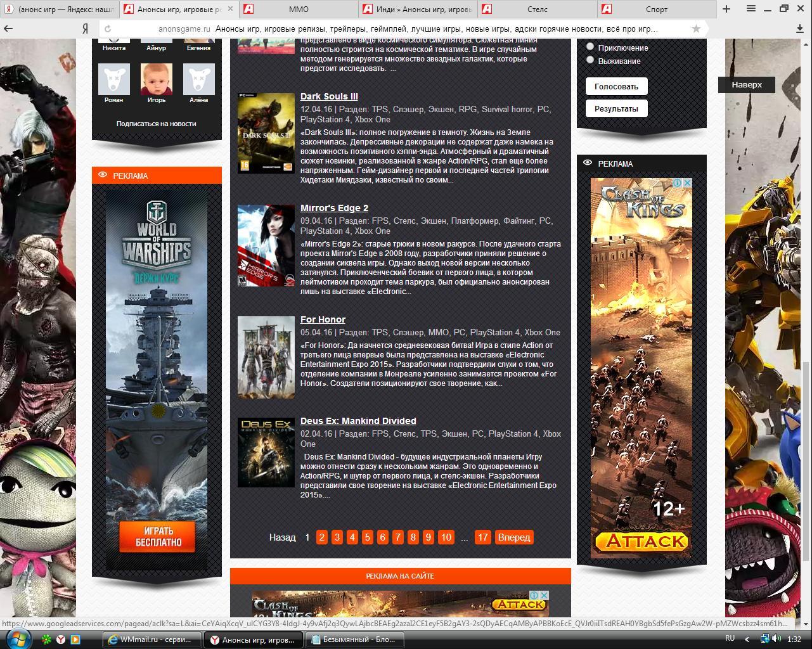Open the Survival horror category link

506,109
